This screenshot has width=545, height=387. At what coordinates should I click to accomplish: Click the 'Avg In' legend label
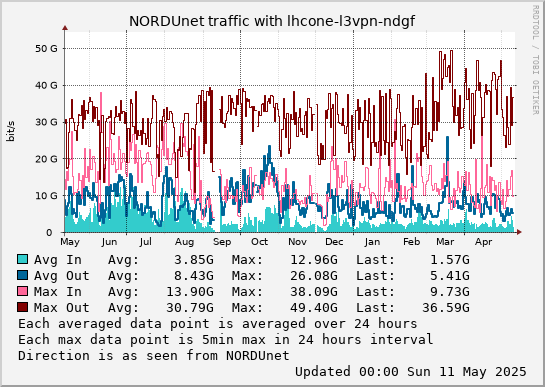tap(58, 260)
